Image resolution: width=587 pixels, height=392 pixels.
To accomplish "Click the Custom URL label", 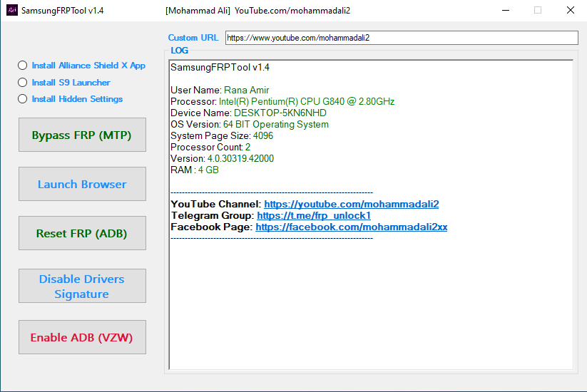I will coord(193,38).
